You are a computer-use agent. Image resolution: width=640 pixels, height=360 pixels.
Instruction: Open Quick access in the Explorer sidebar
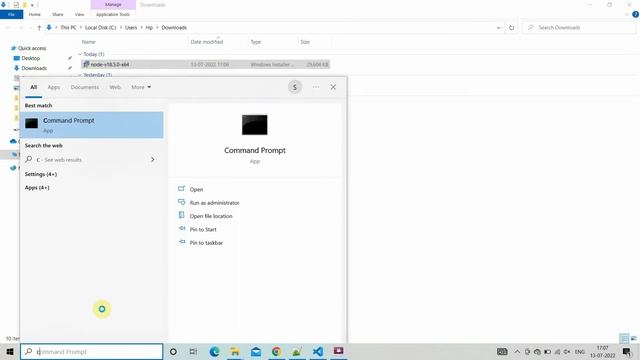[x=32, y=48]
